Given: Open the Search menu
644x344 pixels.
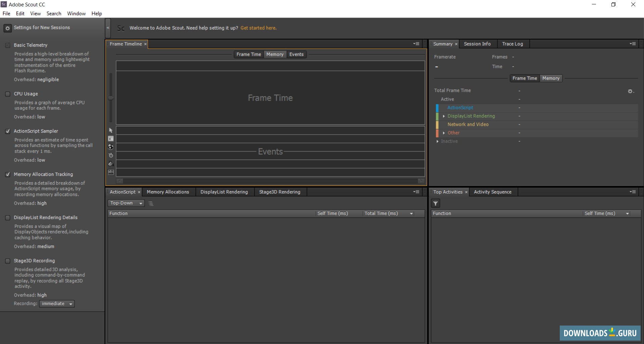Looking at the screenshot, I should pyautogui.click(x=54, y=13).
